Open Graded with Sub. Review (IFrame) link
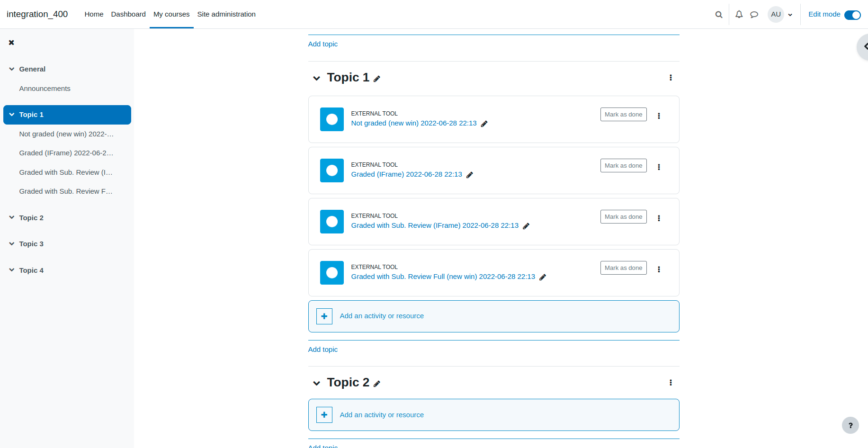 pyautogui.click(x=435, y=225)
